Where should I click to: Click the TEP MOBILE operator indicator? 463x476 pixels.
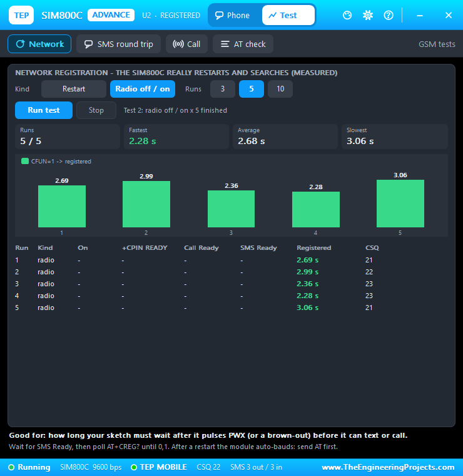[x=158, y=467]
